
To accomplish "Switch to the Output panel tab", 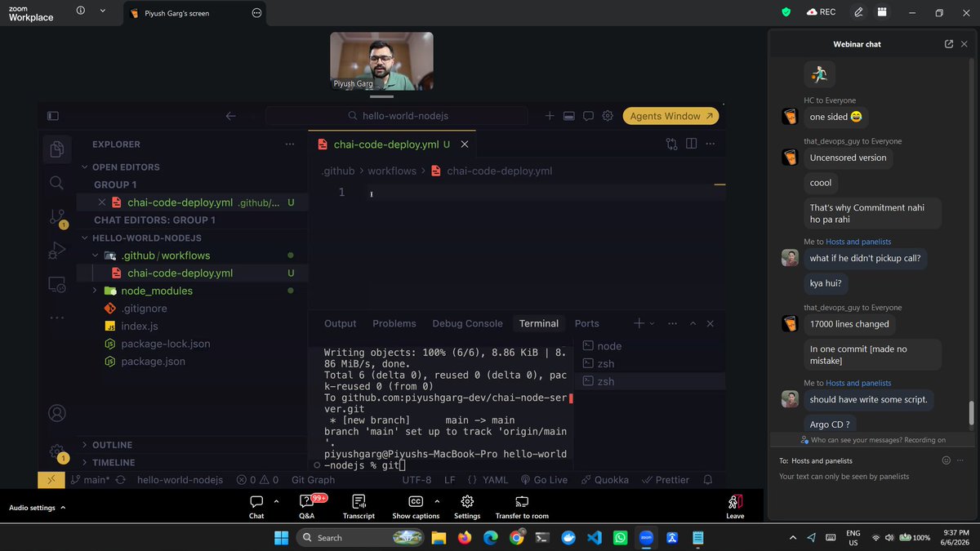I will 341,323.
